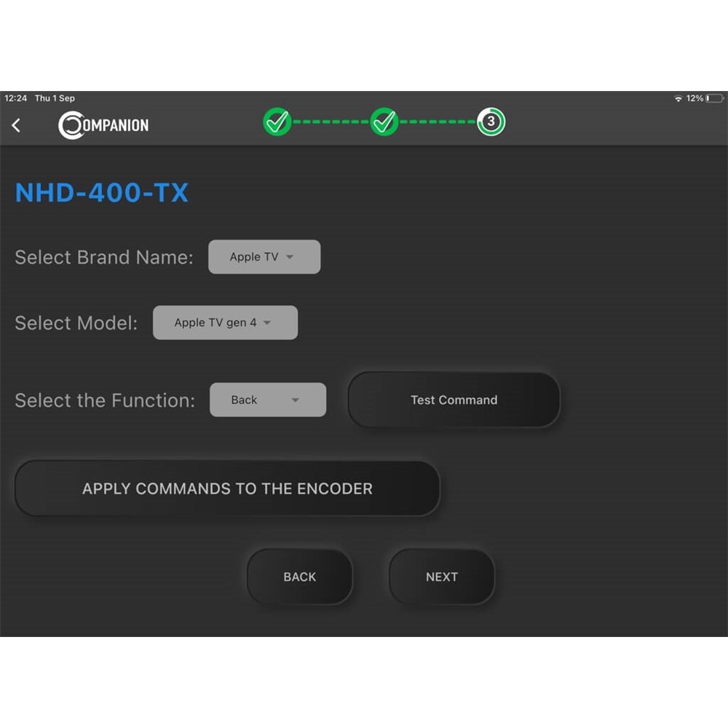Click the Companion logo
The image size is (728, 728).
pyautogui.click(x=103, y=125)
